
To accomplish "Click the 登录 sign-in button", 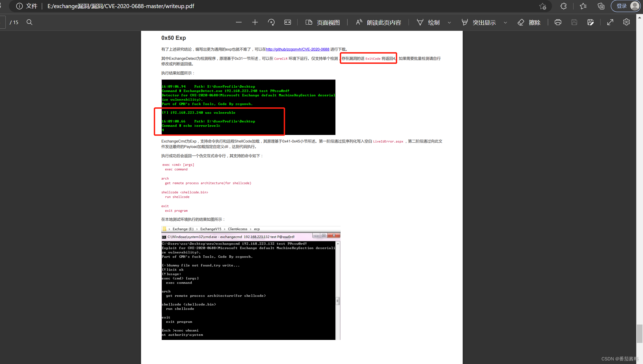I will pyautogui.click(x=625, y=6).
